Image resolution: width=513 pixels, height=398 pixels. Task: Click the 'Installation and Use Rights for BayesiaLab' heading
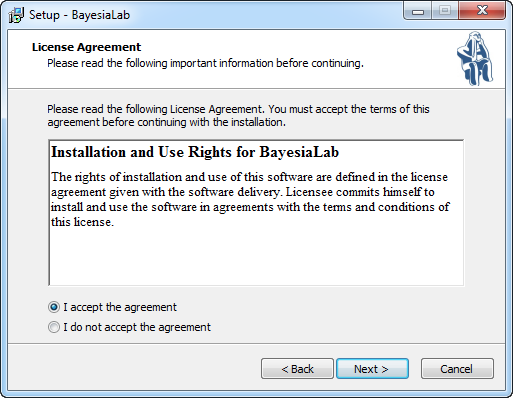click(x=195, y=152)
